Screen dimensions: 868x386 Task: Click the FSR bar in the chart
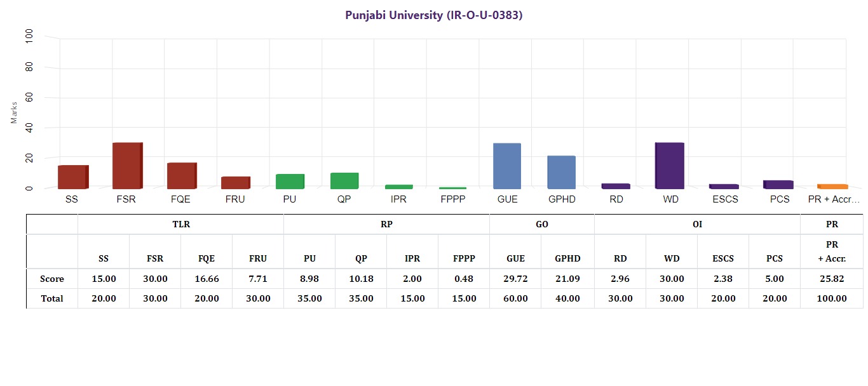point(127,166)
